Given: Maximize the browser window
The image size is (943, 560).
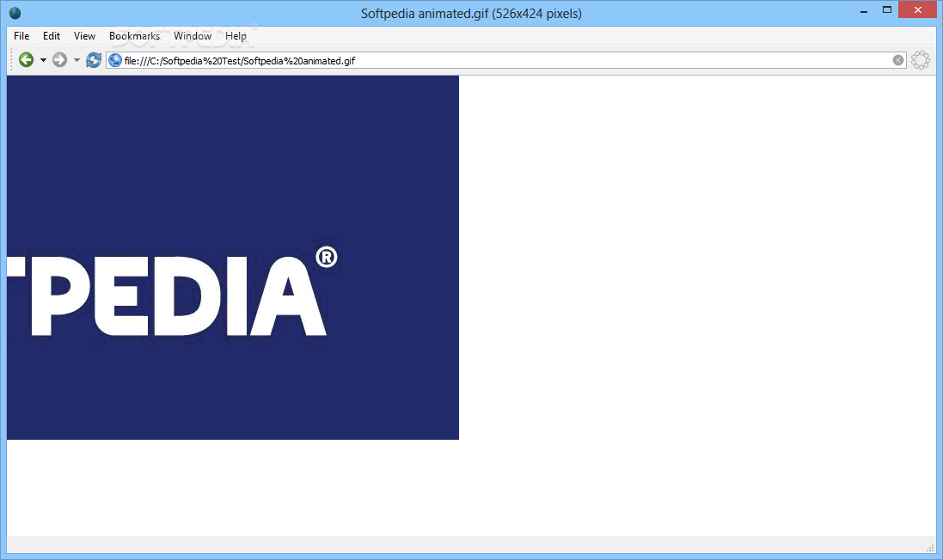Looking at the screenshot, I should (886, 9).
